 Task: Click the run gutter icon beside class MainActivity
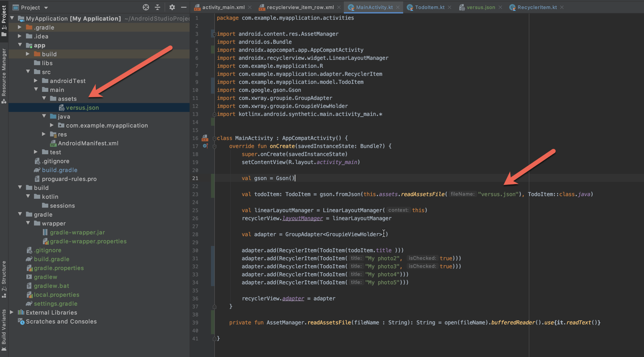[x=205, y=138]
